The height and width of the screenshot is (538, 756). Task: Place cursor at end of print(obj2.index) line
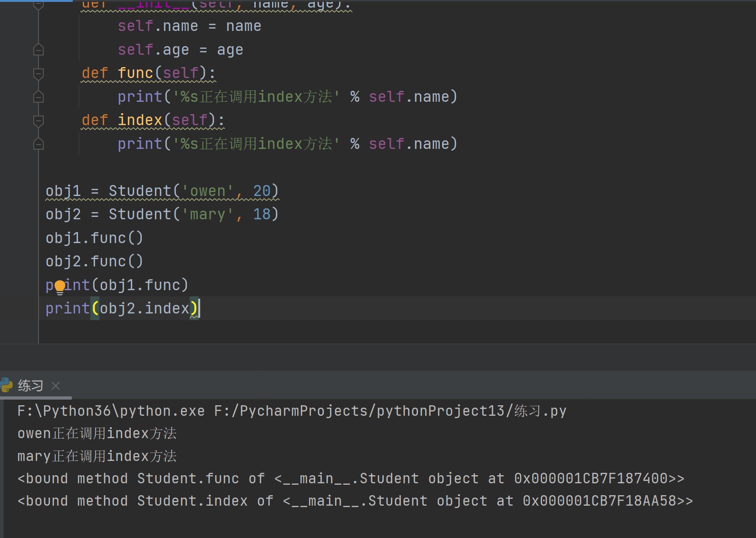click(199, 309)
